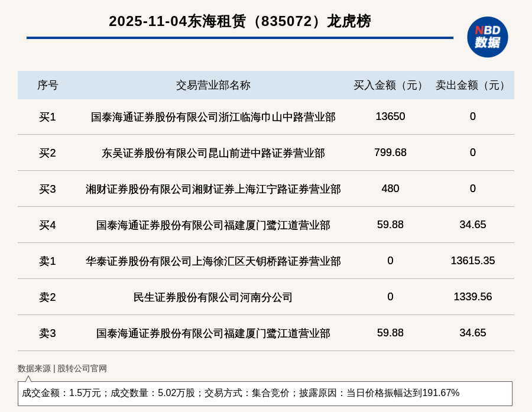The height and width of the screenshot is (412, 532).
Task: Select row label 买3
Action: (x=47, y=189)
